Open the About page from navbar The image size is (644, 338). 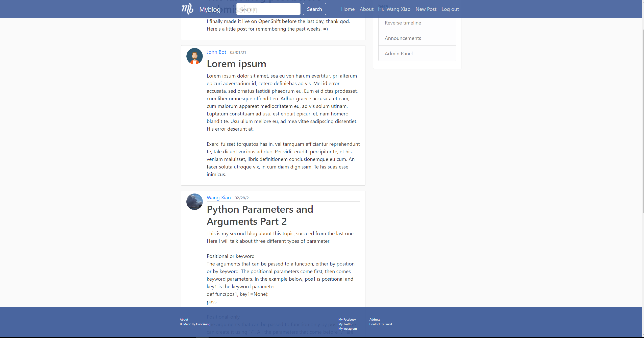366,9
